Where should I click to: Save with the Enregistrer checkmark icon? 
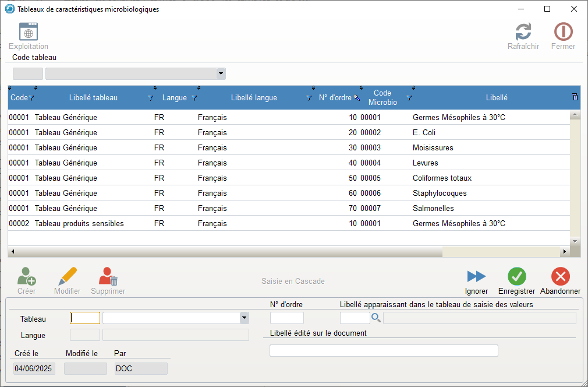click(516, 276)
